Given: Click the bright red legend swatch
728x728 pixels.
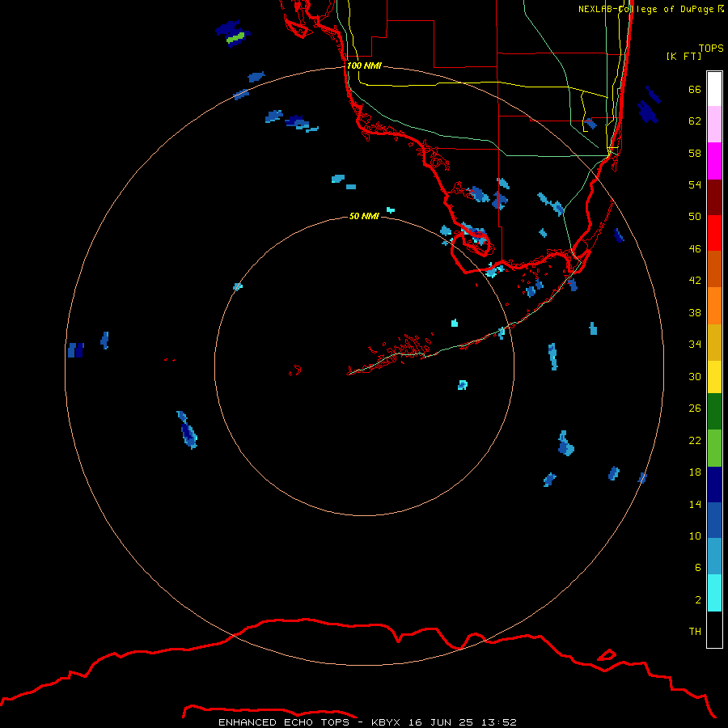Looking at the screenshot, I should coord(714,233).
